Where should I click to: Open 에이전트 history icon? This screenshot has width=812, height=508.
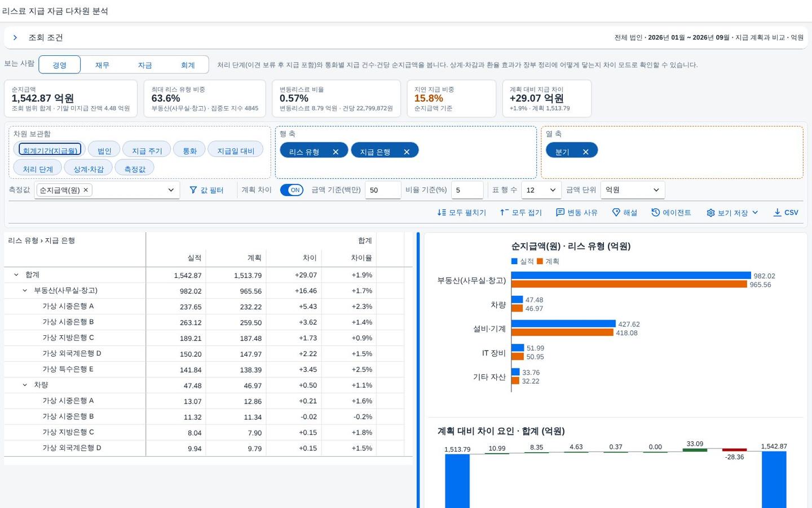pyautogui.click(x=655, y=213)
